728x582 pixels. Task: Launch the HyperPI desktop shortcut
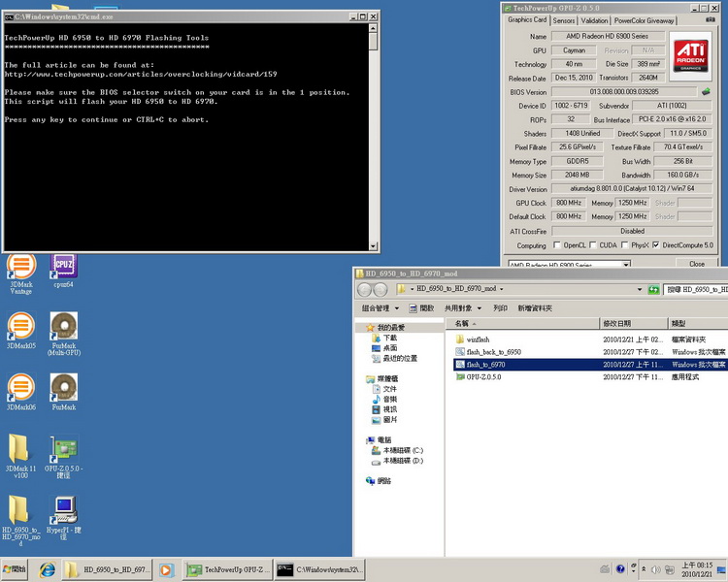(64, 517)
